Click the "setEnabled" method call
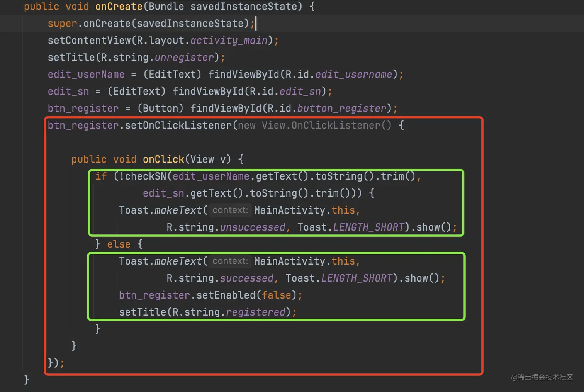584x392 pixels. tap(226, 295)
